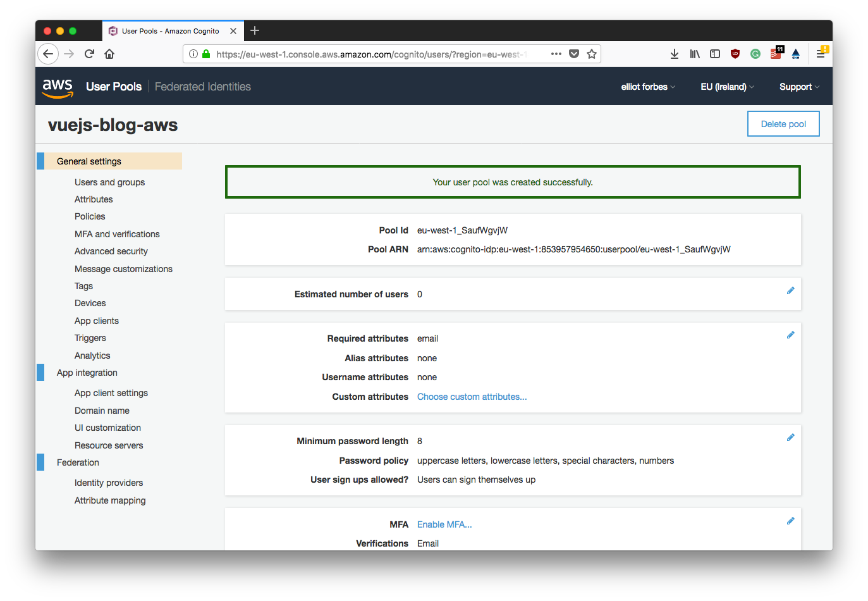Click the Enable MFA link
The width and height of the screenshot is (868, 601).
coord(444,524)
